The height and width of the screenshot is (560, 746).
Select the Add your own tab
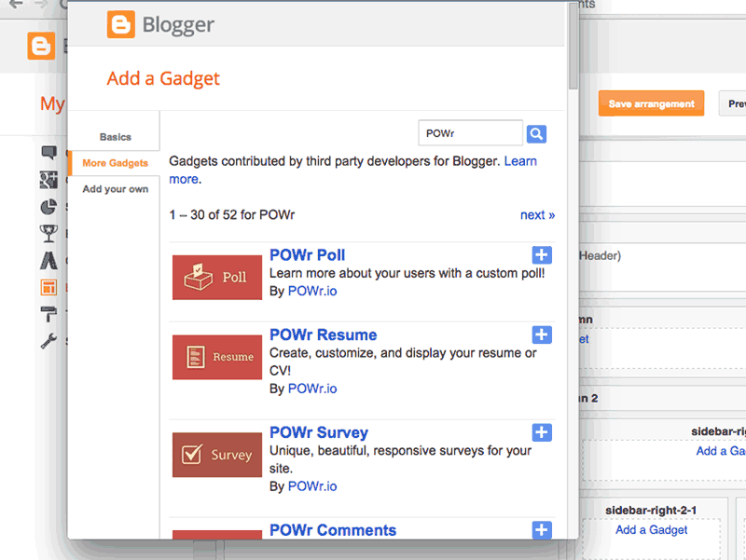(x=115, y=189)
